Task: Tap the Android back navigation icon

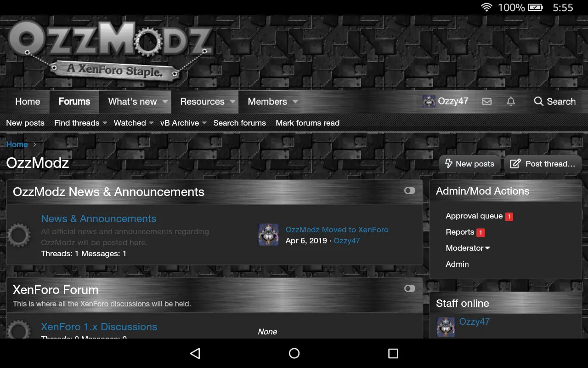Action: (195, 353)
